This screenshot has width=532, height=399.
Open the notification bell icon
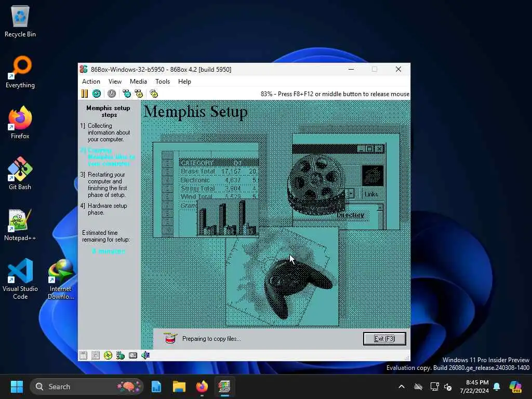pyautogui.click(x=497, y=387)
